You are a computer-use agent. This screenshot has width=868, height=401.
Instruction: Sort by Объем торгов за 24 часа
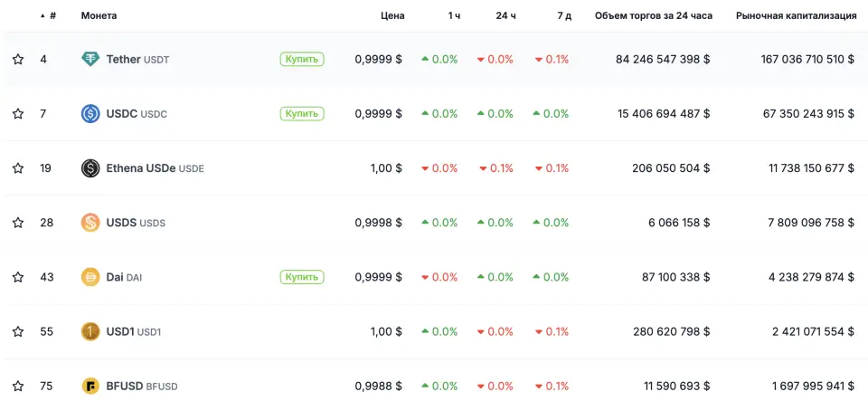(651, 15)
